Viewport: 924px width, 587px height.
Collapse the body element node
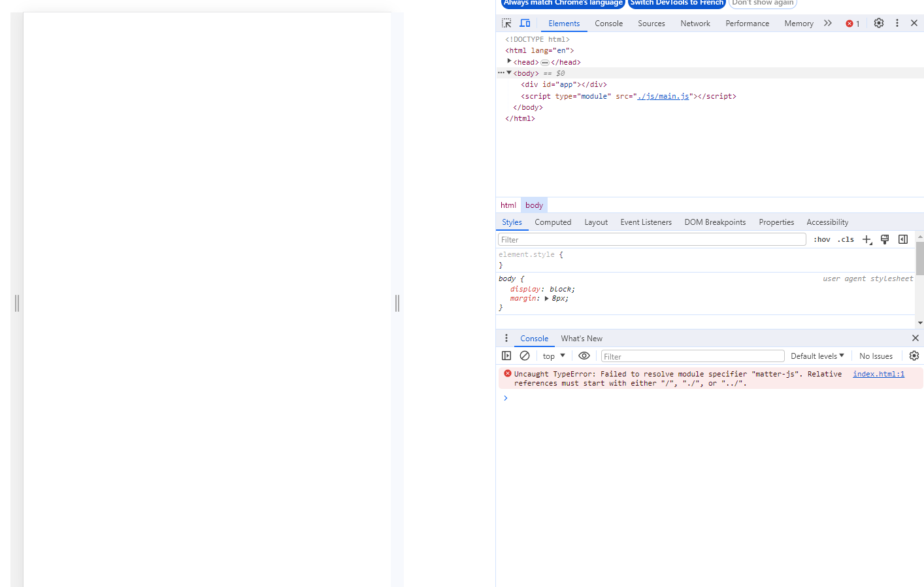point(509,73)
